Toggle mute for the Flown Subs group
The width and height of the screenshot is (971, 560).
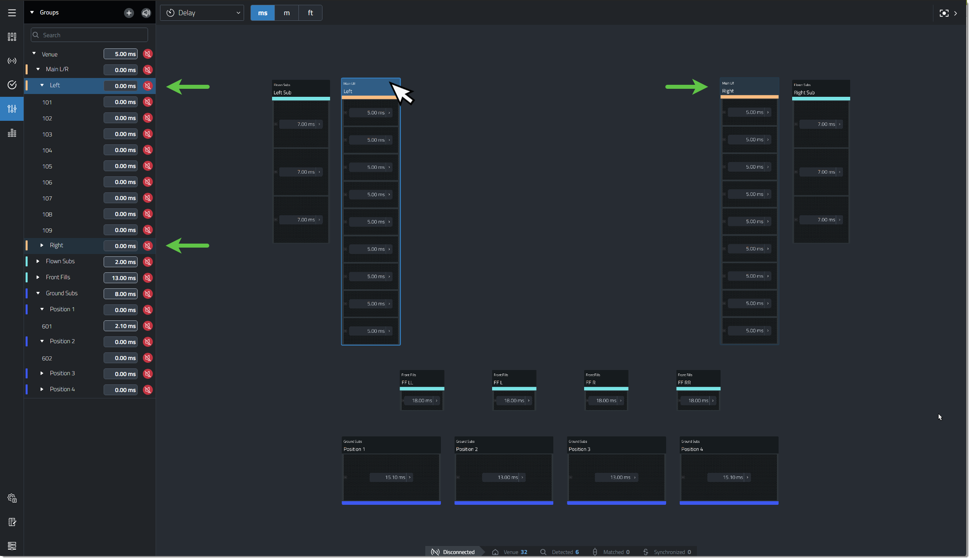pos(148,262)
